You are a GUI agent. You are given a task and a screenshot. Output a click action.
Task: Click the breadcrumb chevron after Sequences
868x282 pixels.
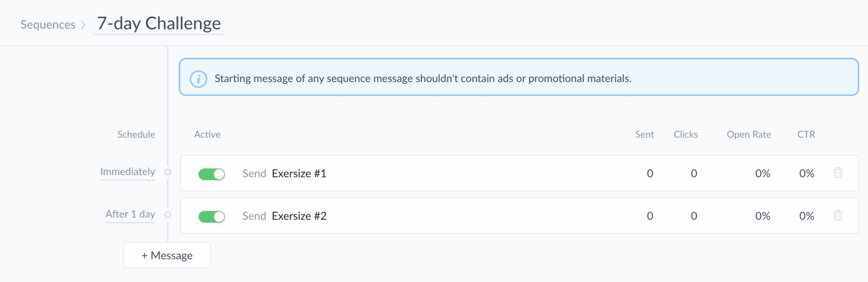click(83, 25)
